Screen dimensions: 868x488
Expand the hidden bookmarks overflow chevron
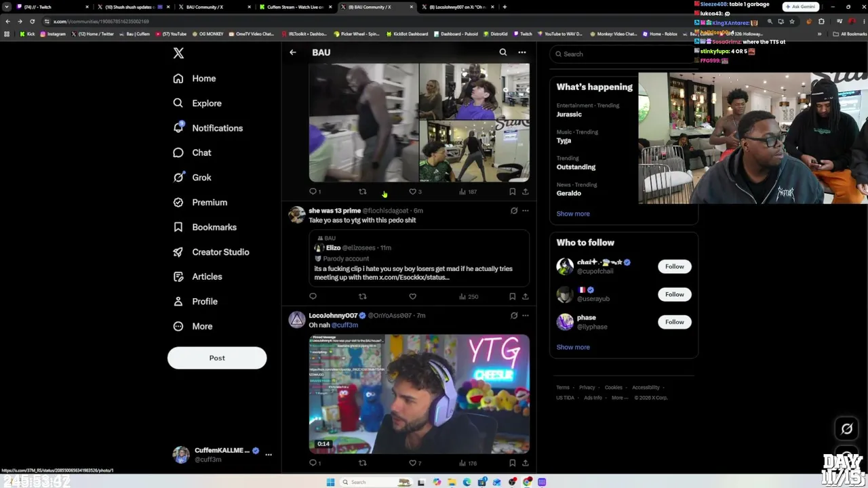click(819, 34)
